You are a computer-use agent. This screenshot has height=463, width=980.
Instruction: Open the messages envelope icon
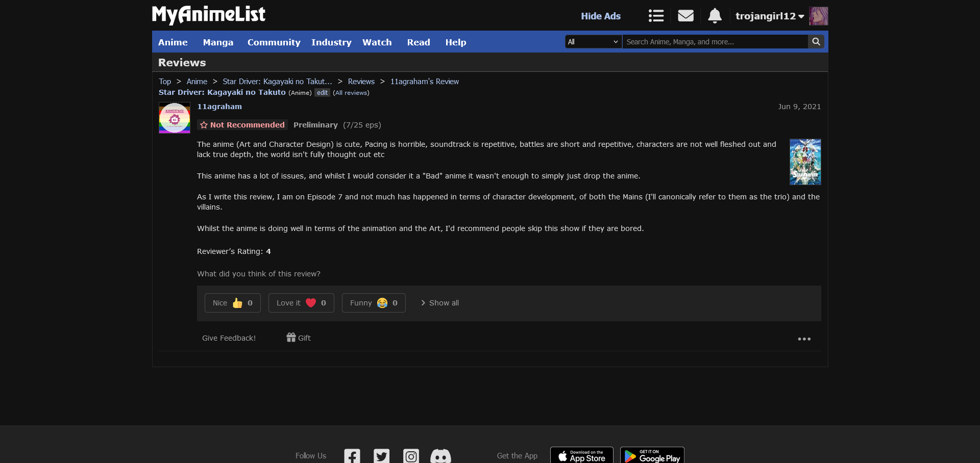click(x=685, y=16)
